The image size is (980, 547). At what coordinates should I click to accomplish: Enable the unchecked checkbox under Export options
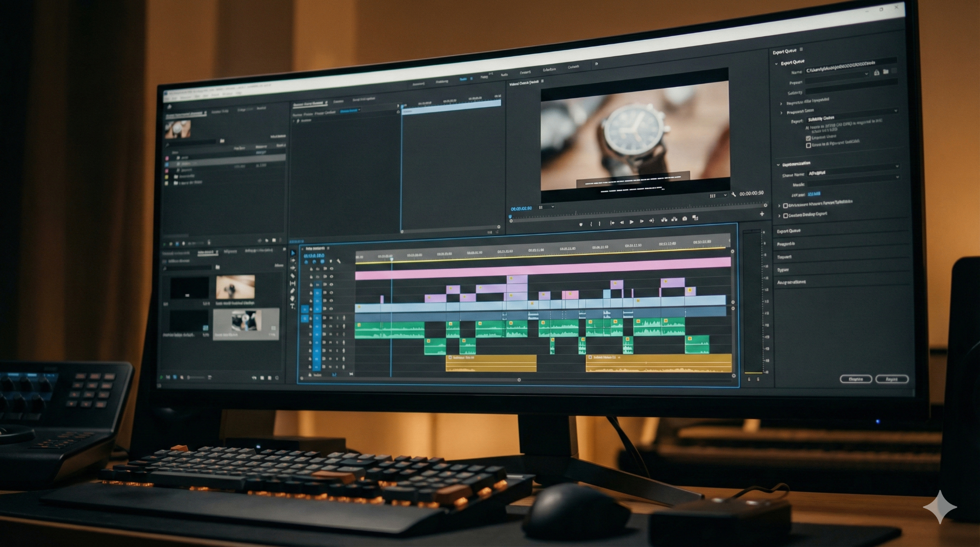(x=808, y=145)
